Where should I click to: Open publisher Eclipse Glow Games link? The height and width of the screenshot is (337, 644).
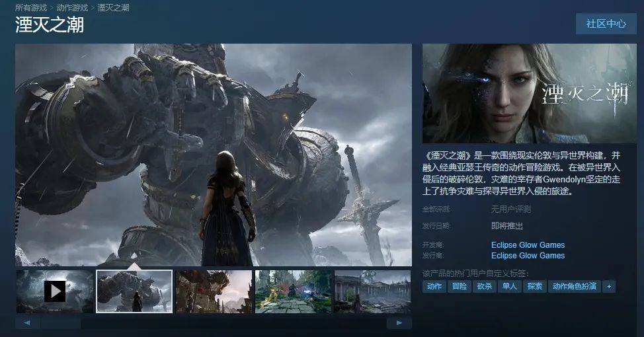pos(528,256)
